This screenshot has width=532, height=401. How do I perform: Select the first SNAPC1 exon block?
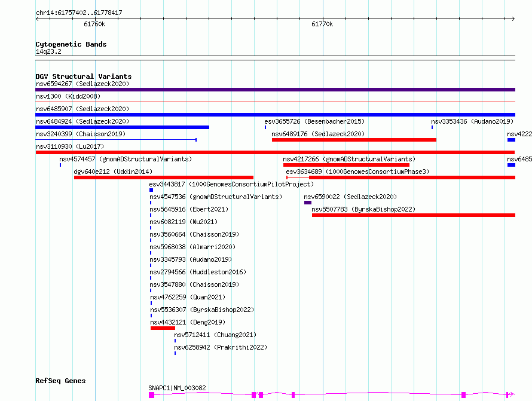coord(152,395)
